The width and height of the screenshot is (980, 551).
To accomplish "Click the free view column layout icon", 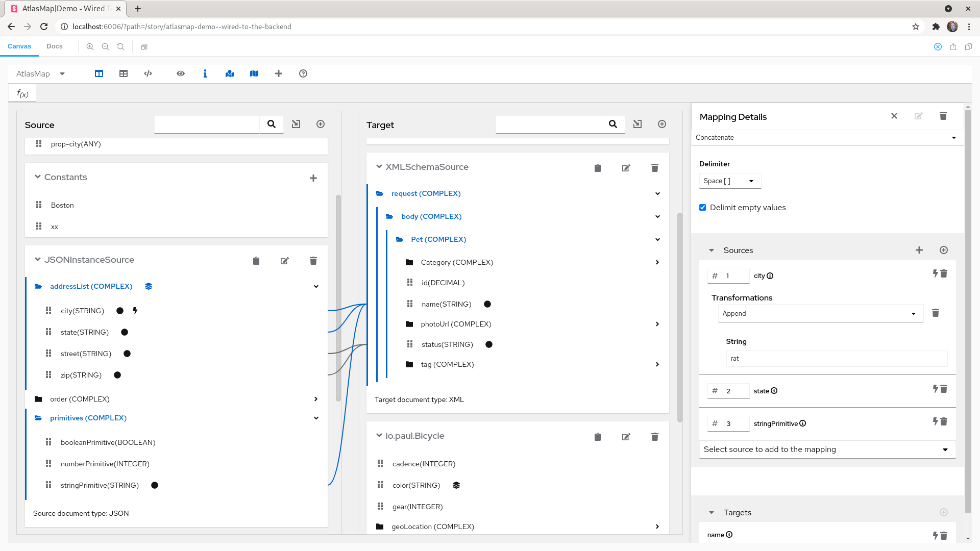I will click(x=99, y=73).
